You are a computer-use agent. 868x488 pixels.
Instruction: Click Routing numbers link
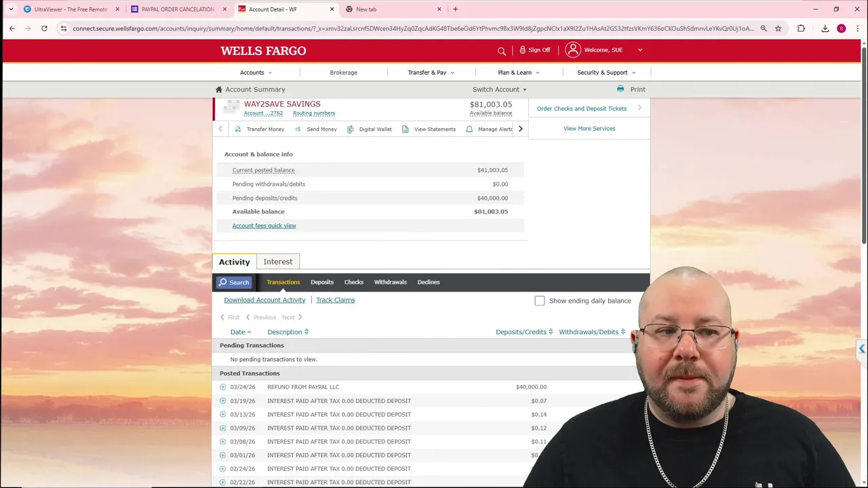tap(314, 113)
